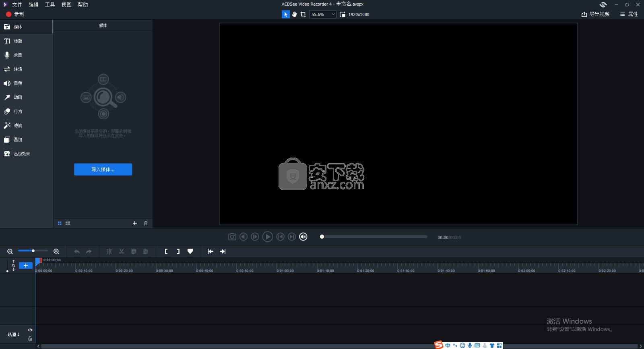
Task: Open the 工具 menu
Action: click(x=50, y=4)
